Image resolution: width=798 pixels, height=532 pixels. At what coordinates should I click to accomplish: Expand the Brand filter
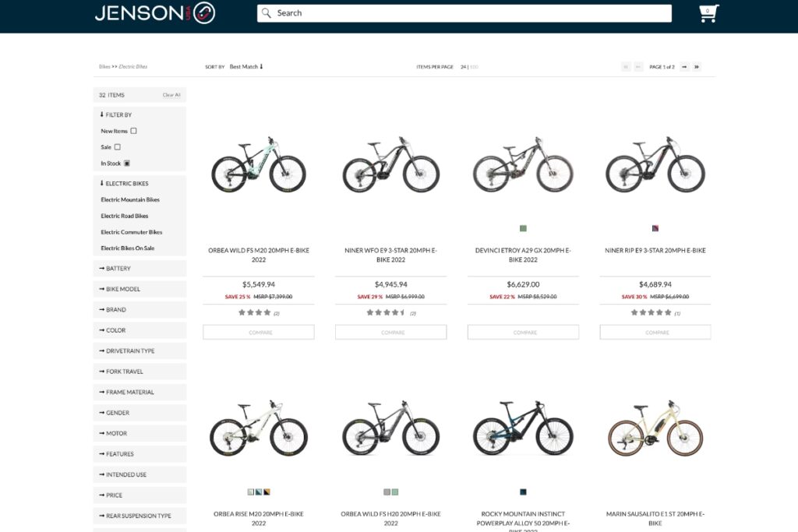139,309
